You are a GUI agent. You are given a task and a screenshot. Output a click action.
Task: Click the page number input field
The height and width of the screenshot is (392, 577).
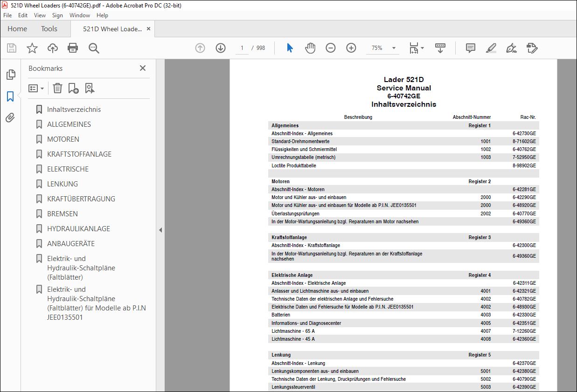[242, 48]
